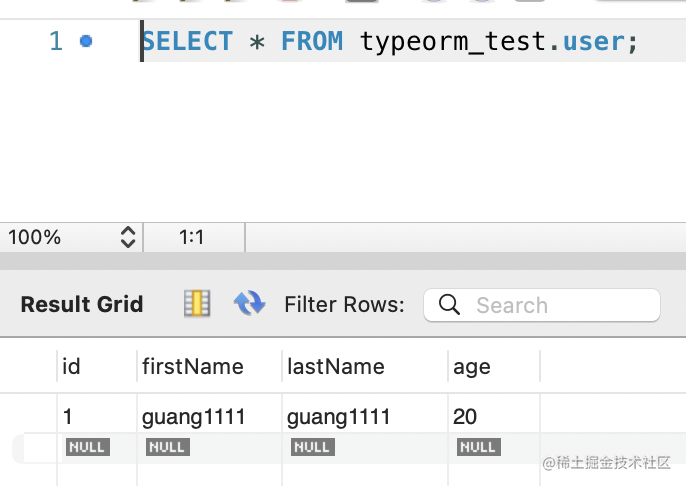
Task: Click the zoom stepper arrows
Action: click(127, 237)
